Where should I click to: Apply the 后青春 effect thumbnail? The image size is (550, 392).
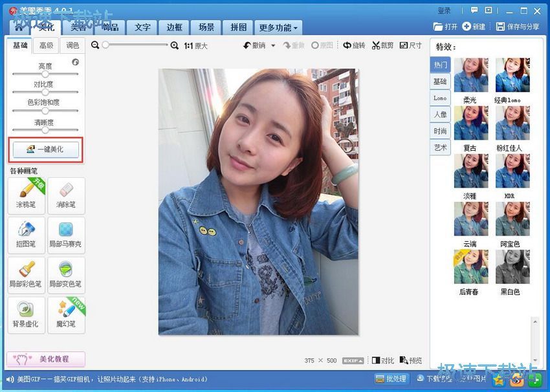point(471,267)
